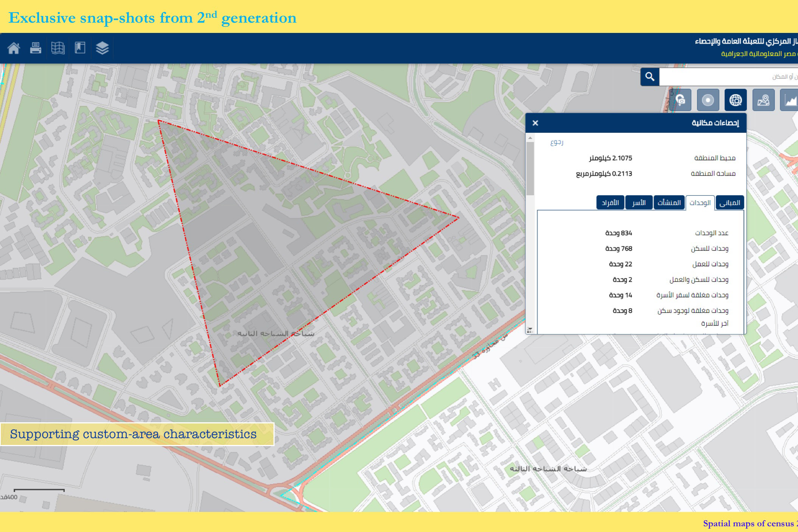Click the home icon in toolbar
798x532 pixels.
coord(14,48)
